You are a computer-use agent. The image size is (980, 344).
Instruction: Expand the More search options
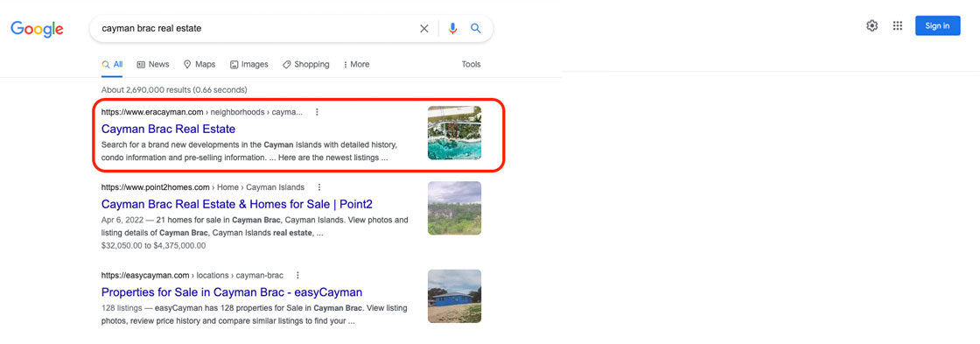(x=356, y=65)
